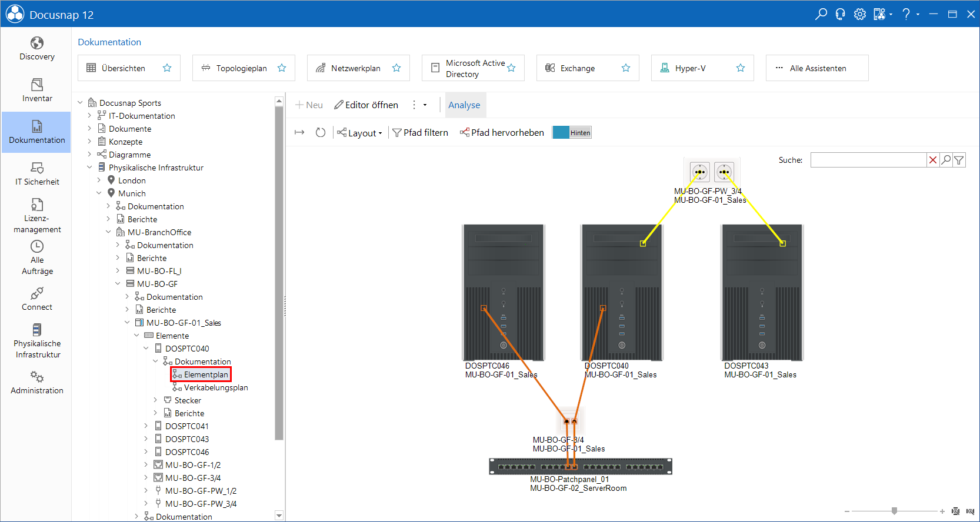Image resolution: width=980 pixels, height=522 pixels.
Task: Switch to the Analyse tab
Action: pos(464,105)
